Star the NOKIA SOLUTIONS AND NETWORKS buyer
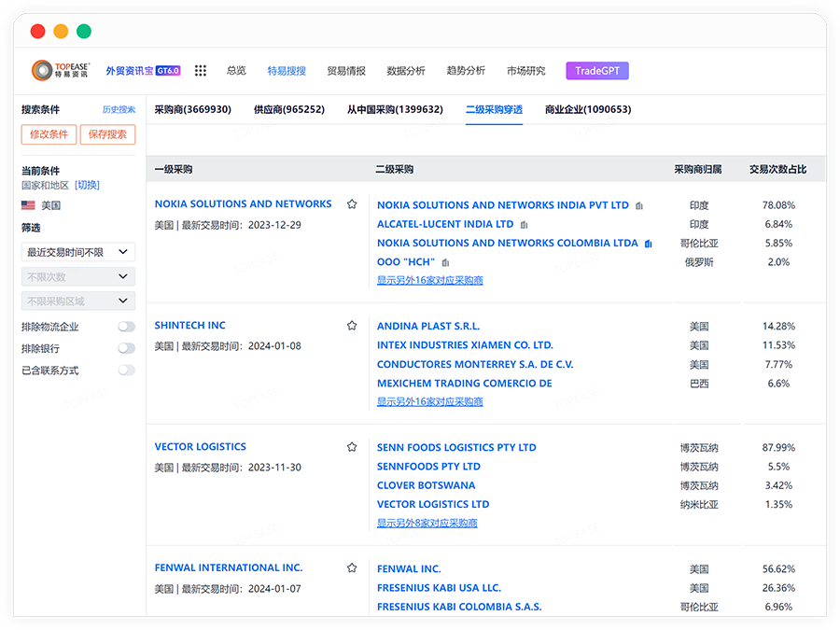 pos(352,204)
